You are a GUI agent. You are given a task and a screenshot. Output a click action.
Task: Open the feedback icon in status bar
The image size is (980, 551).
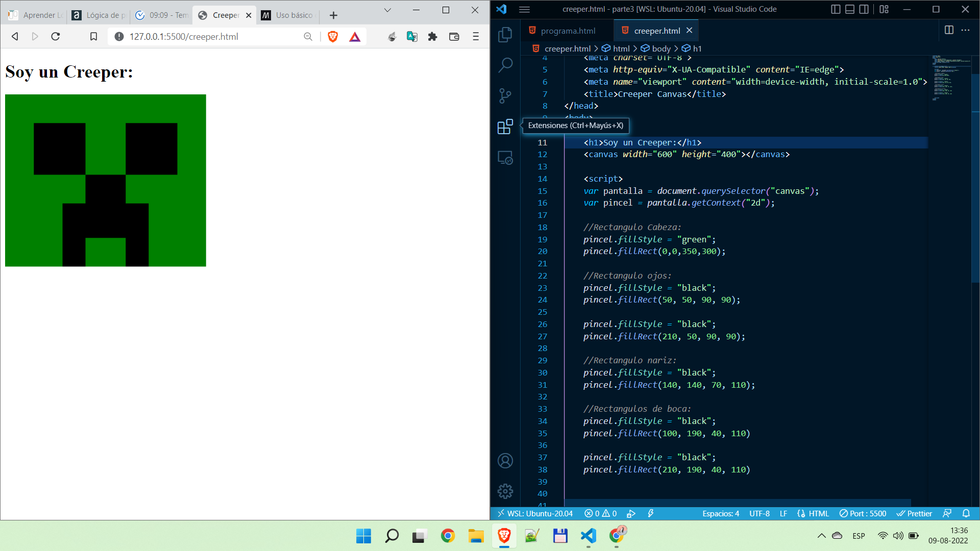(x=947, y=513)
